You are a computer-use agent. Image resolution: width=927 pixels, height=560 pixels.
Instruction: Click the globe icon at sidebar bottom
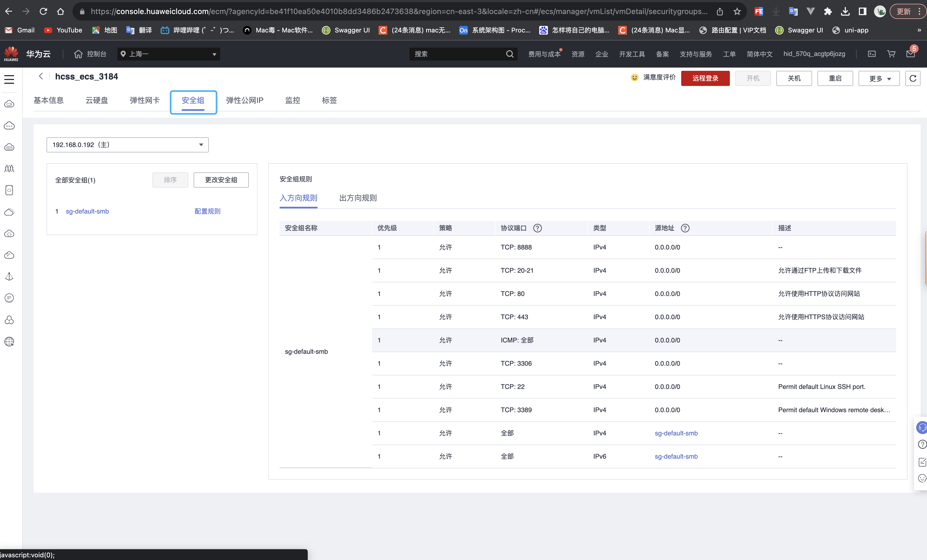coord(9,342)
